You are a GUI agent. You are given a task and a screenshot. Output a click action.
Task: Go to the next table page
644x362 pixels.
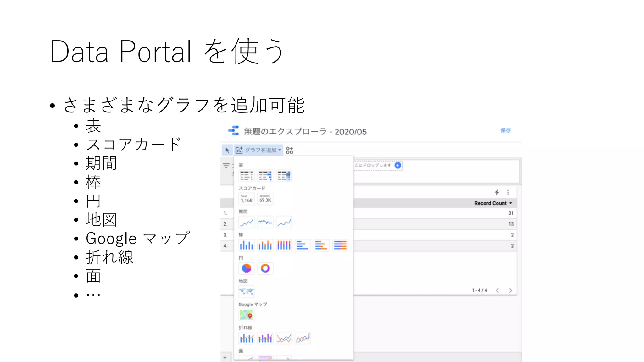click(510, 290)
